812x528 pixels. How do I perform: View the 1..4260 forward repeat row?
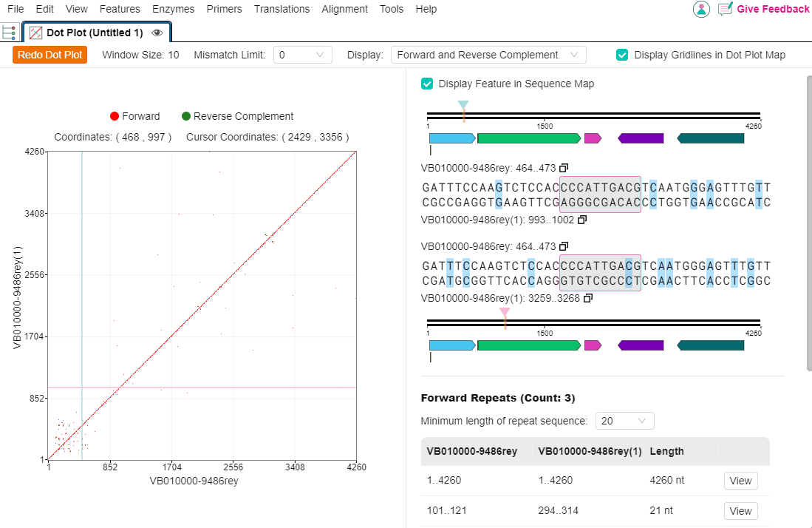(x=740, y=481)
